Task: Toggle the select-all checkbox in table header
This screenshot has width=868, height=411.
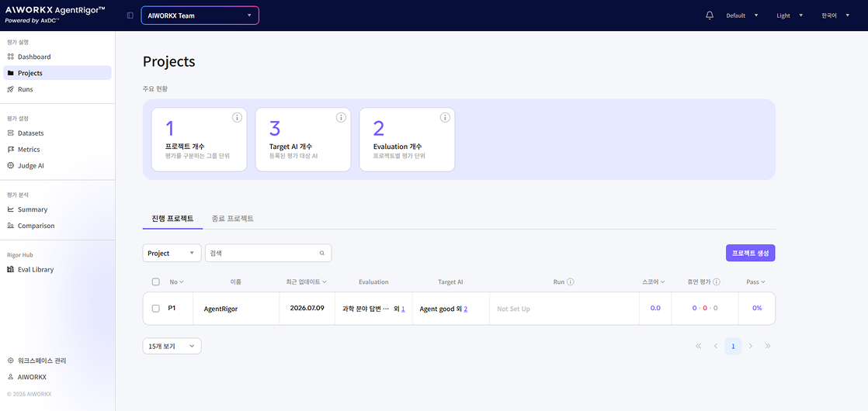Action: pos(156,282)
